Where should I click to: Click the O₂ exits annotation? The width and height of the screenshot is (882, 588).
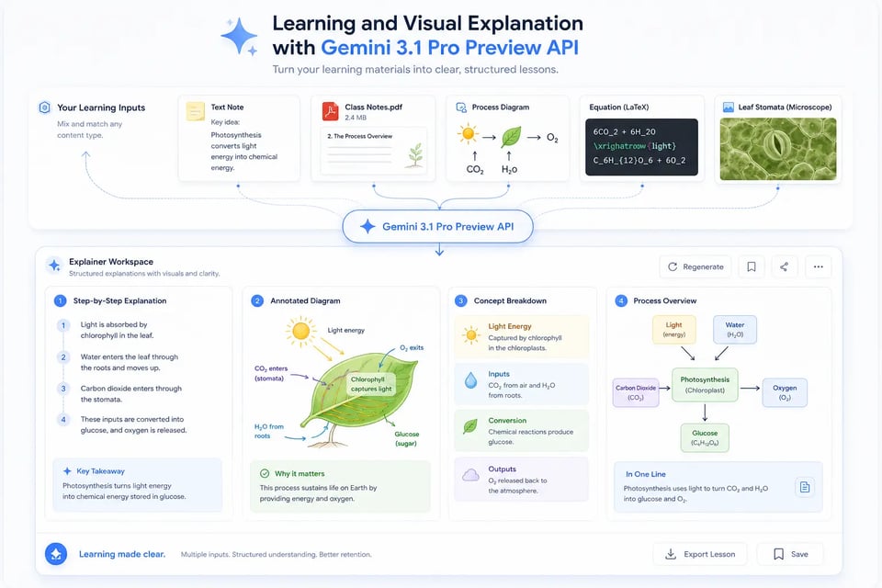click(412, 347)
